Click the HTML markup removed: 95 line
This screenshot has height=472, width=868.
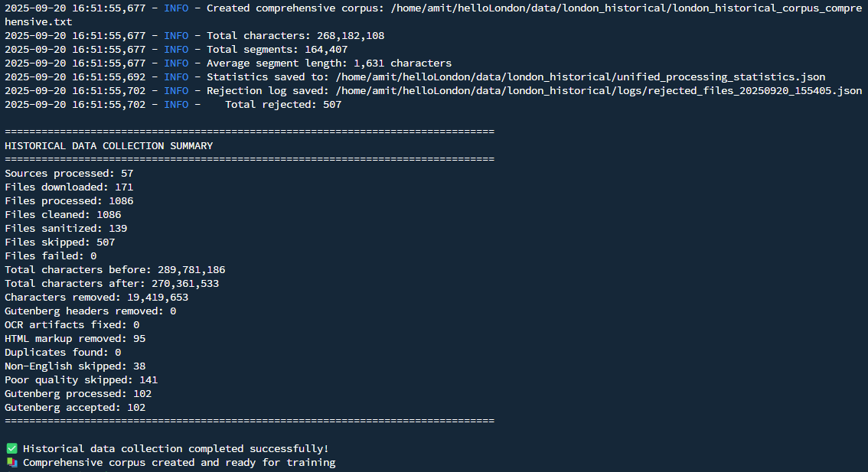(75, 339)
